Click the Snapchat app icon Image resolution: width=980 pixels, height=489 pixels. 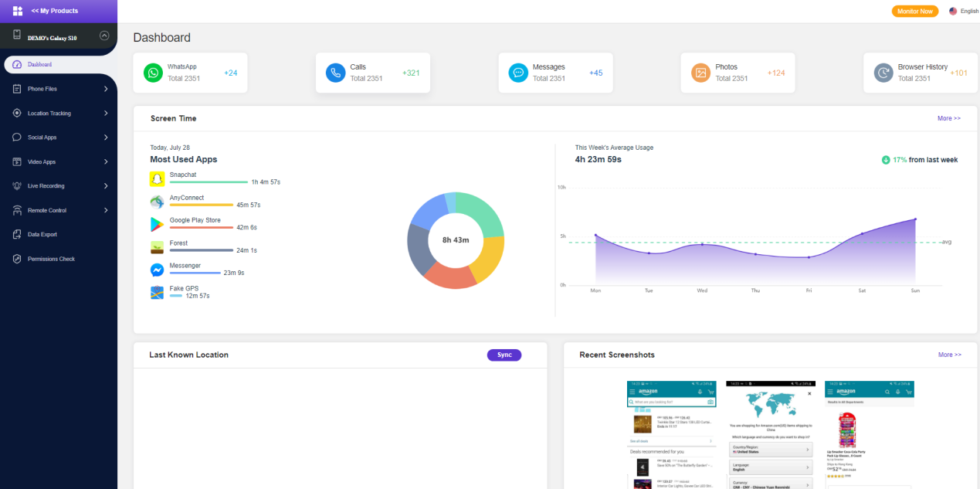tap(158, 179)
